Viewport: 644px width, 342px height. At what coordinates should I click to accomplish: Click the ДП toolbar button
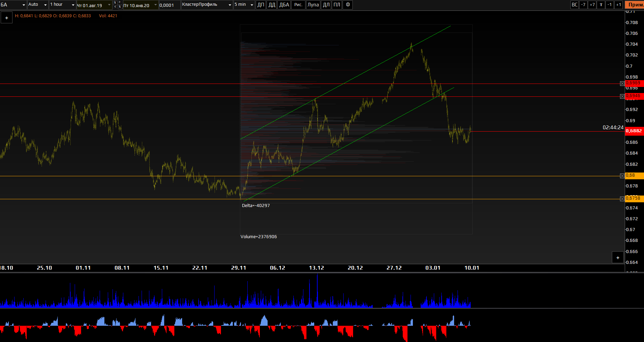[x=261, y=5]
